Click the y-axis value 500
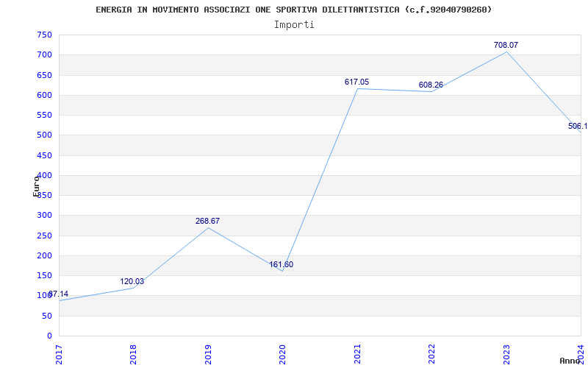The width and height of the screenshot is (588, 368). 44,135
